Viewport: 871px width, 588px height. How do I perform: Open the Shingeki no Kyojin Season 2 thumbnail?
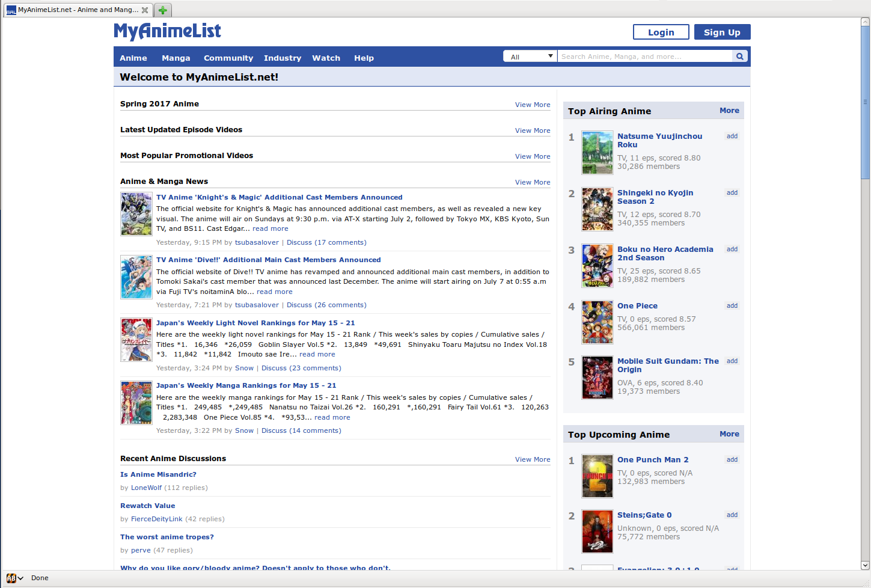click(597, 209)
